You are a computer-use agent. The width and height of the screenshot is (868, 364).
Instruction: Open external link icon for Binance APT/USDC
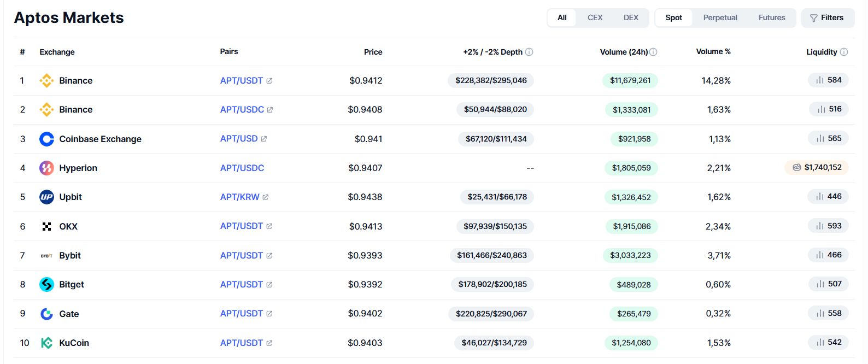click(270, 109)
